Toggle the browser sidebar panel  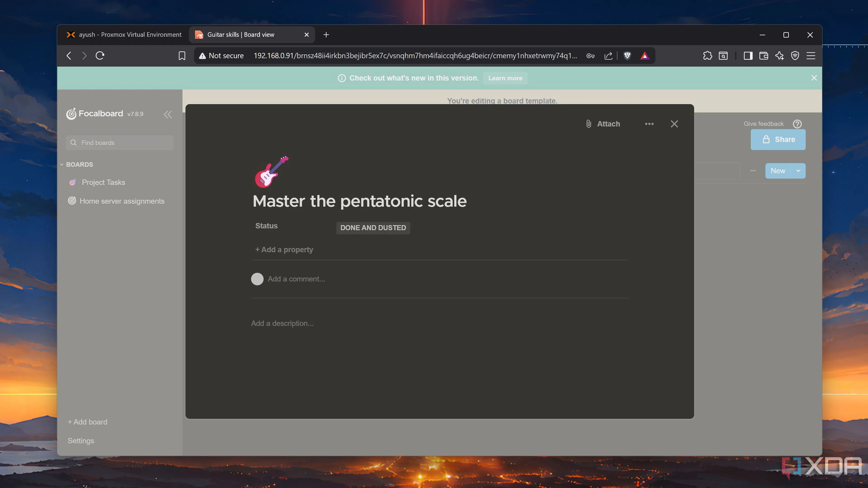click(748, 56)
